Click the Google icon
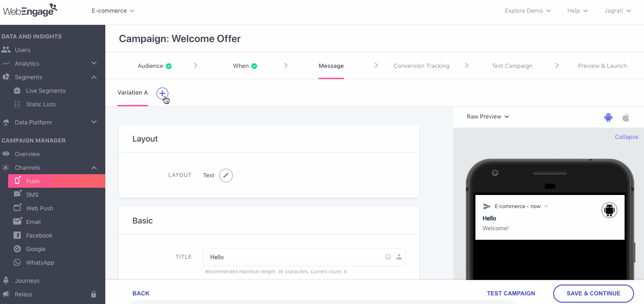Viewport: 644px width, 304px height. coord(17,249)
